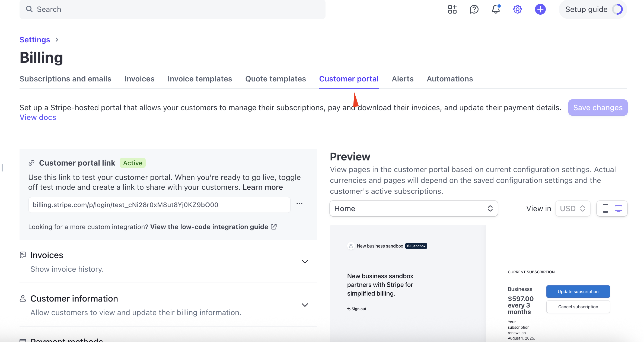The width and height of the screenshot is (644, 342).
Task: Click the Customer information heading
Action: pyautogui.click(x=74, y=299)
